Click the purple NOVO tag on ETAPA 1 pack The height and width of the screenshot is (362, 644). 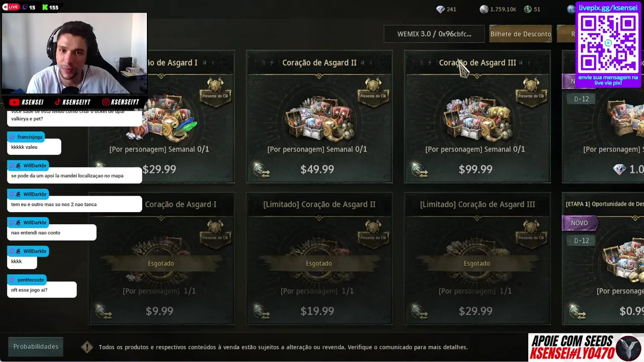click(x=579, y=223)
